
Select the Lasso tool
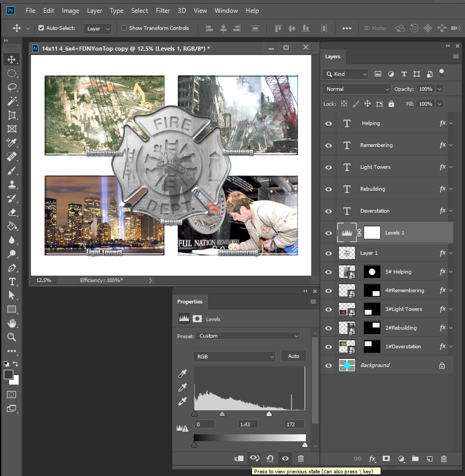[12, 88]
